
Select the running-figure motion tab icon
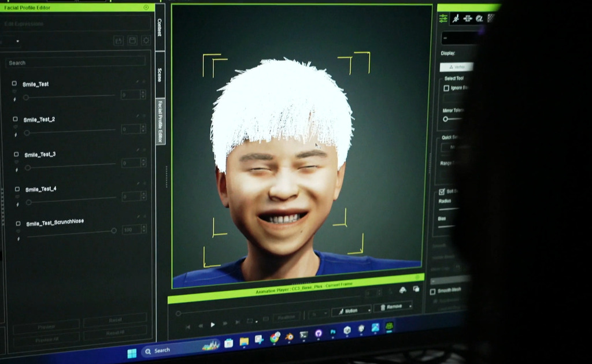456,18
